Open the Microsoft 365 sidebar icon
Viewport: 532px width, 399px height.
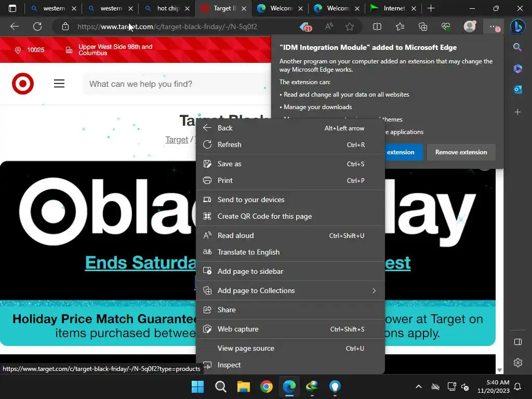[x=517, y=69]
